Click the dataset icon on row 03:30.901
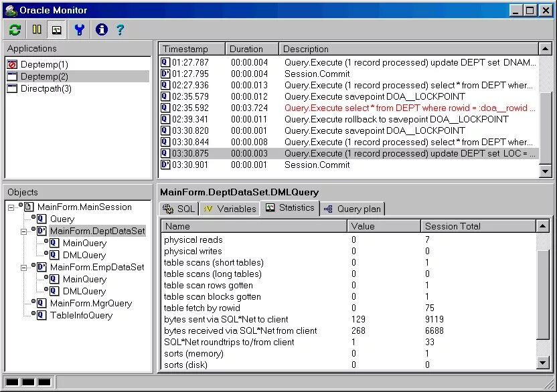This screenshot has height=392, width=557. 165,165
